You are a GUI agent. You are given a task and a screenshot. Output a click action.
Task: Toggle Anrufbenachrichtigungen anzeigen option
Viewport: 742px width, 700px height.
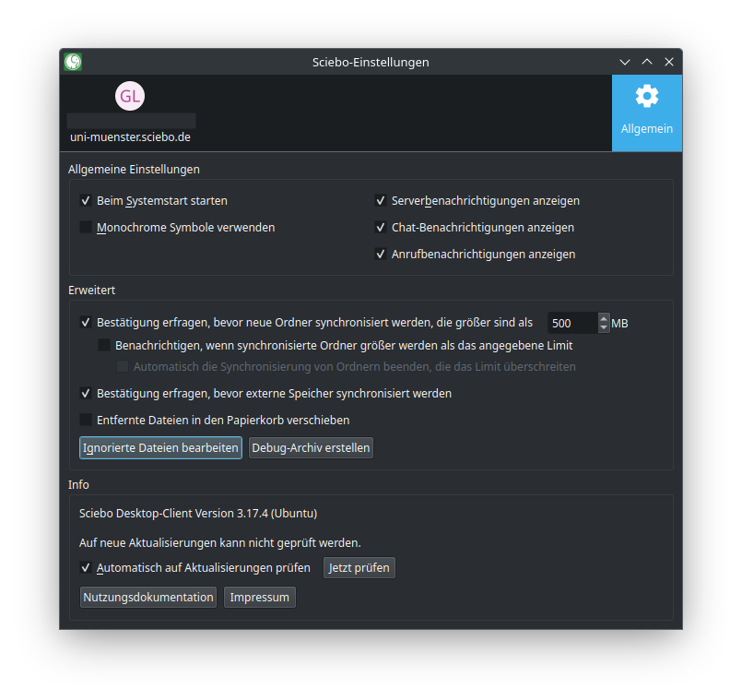point(381,254)
